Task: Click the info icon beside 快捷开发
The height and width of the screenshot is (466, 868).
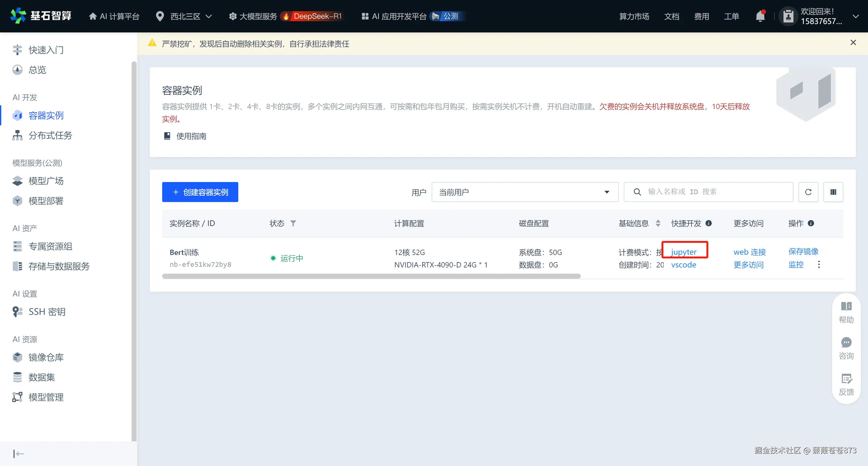Action: 709,223
